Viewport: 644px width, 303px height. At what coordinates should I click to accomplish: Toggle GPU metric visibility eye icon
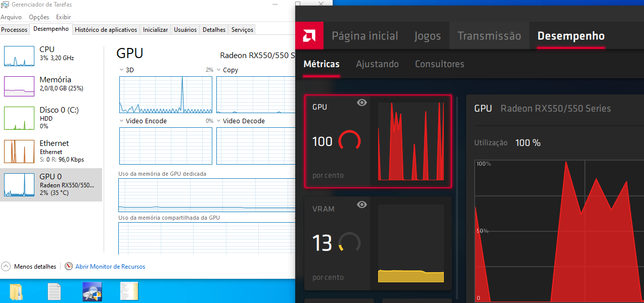point(361,103)
